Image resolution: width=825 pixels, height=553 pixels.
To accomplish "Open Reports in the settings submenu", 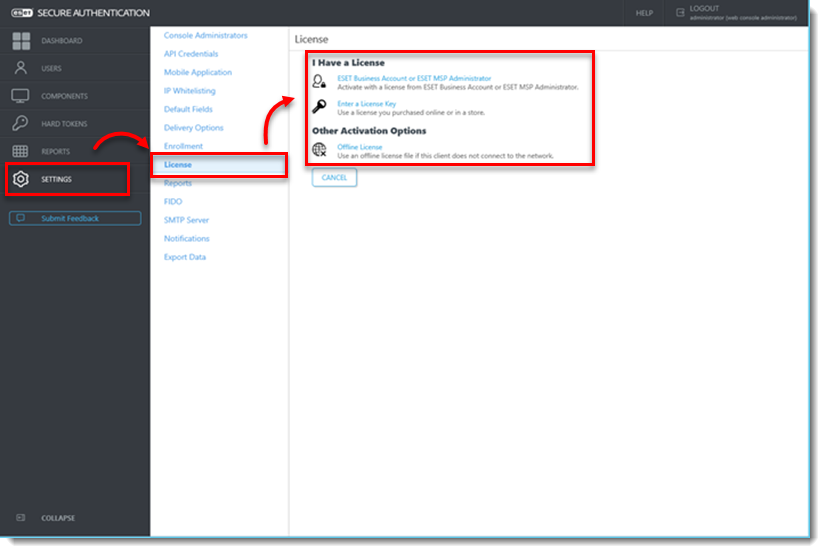I will click(177, 183).
